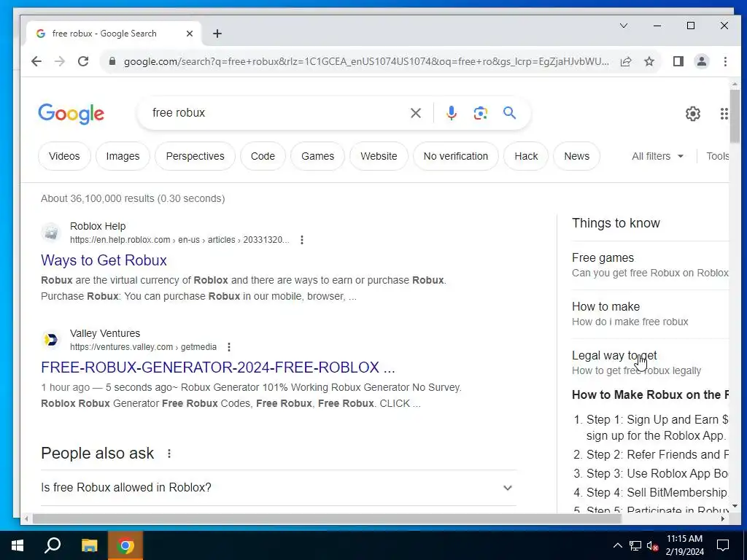The height and width of the screenshot is (560, 747).
Task: Open the Windows notification center
Action: pos(723,545)
